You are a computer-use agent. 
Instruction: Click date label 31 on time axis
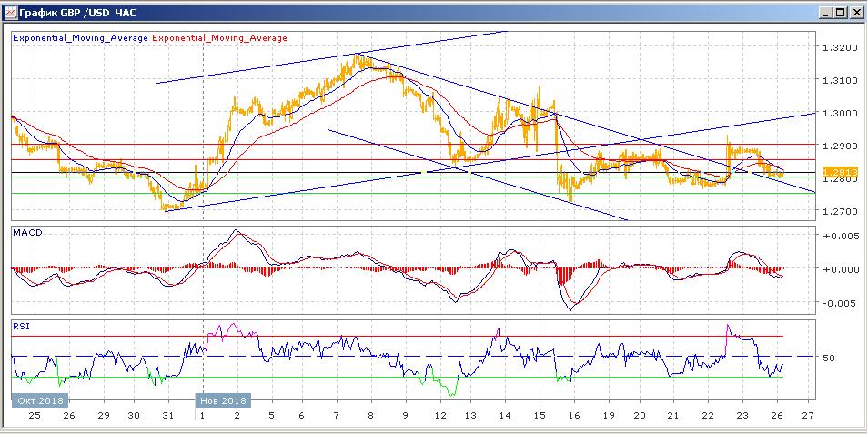(169, 415)
